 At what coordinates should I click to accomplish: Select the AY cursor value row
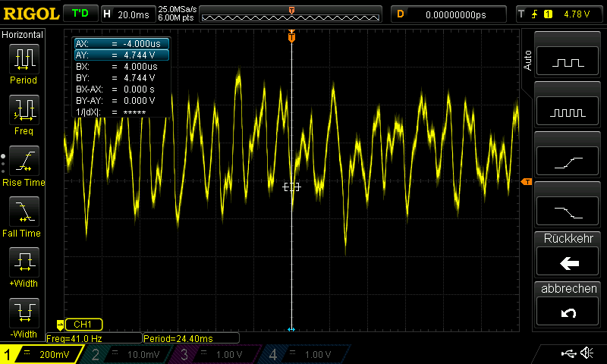click(122, 55)
